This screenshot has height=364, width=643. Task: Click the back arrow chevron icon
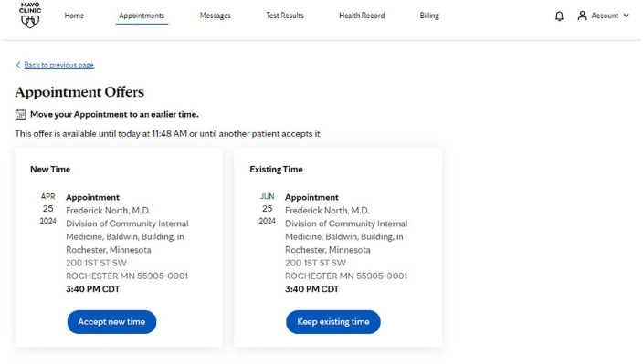[18, 65]
